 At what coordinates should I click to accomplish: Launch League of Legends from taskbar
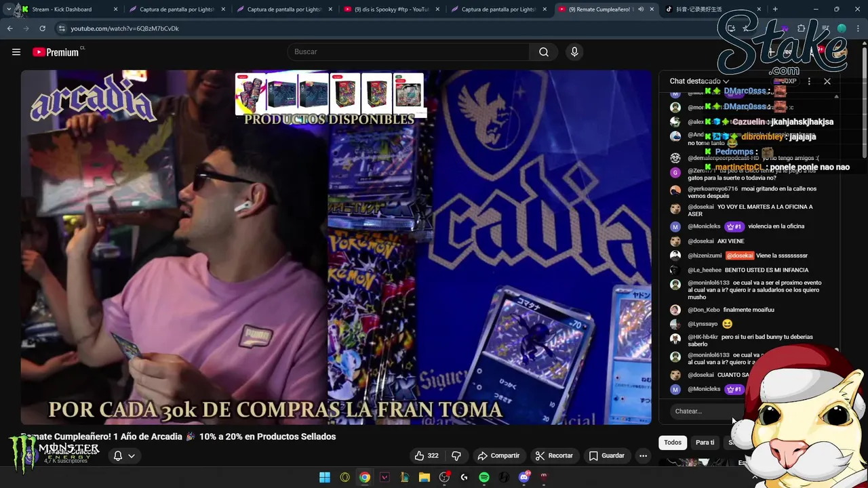(405, 477)
